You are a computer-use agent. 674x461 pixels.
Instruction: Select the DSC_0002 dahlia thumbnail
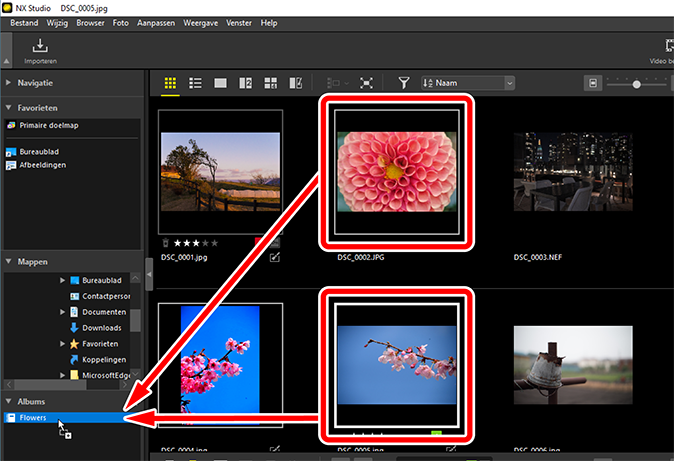pos(397,172)
